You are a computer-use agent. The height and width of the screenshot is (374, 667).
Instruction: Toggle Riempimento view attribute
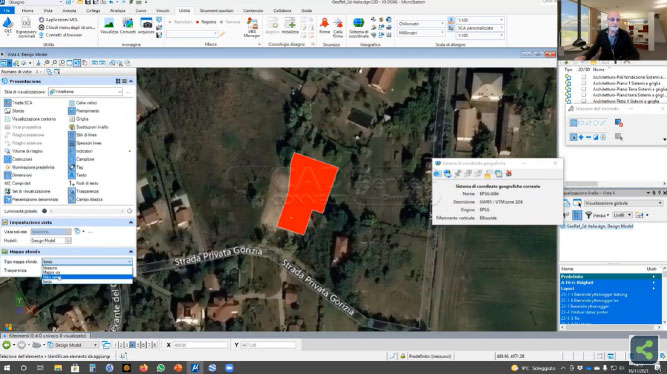pyautogui.click(x=84, y=111)
